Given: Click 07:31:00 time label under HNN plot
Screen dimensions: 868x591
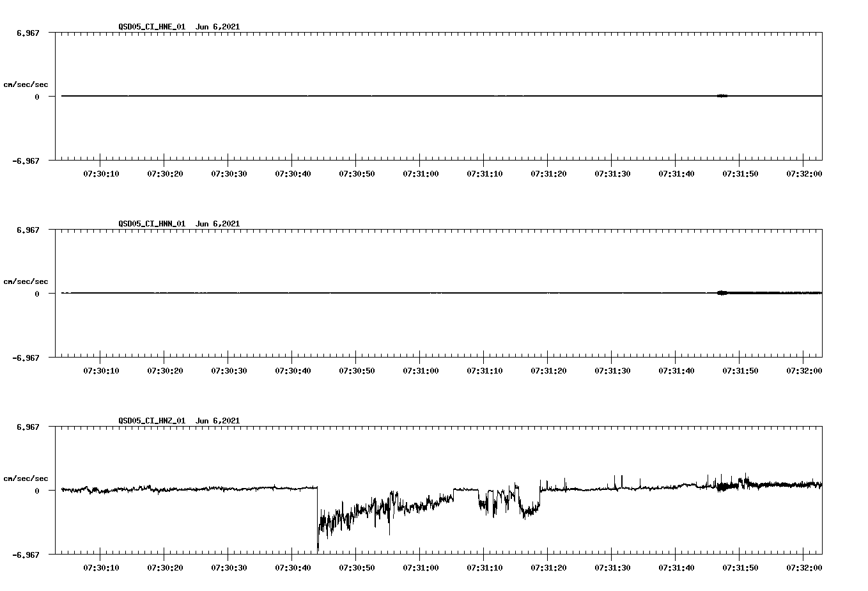Looking at the screenshot, I should (421, 370).
